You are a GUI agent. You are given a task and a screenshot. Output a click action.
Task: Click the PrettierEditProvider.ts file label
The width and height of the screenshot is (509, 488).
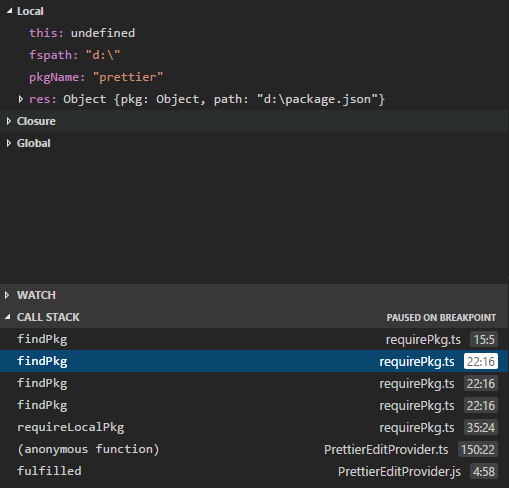pos(386,450)
